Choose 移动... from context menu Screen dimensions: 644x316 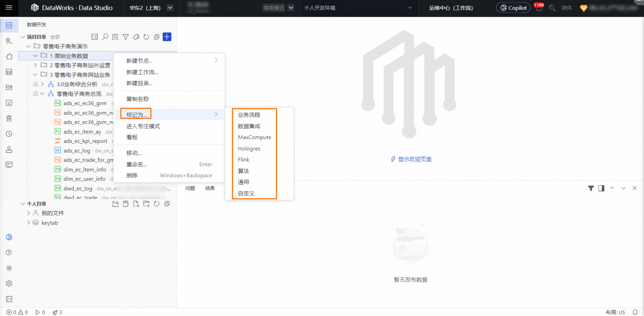(169, 153)
